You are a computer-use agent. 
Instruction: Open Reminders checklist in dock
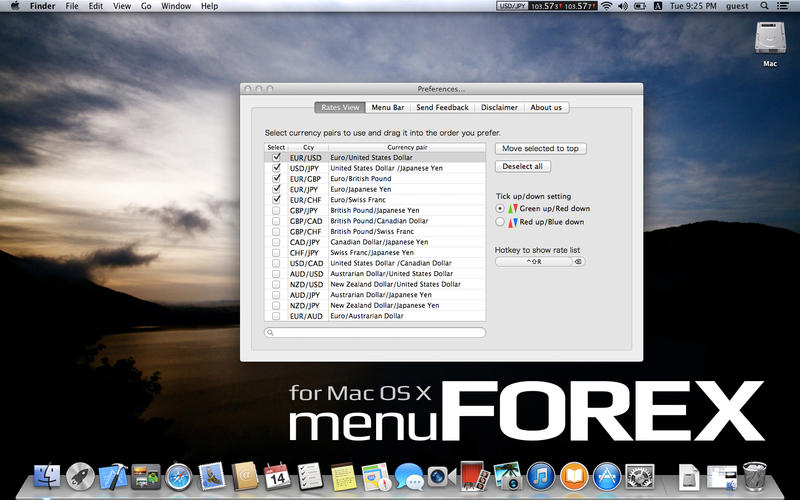click(310, 477)
